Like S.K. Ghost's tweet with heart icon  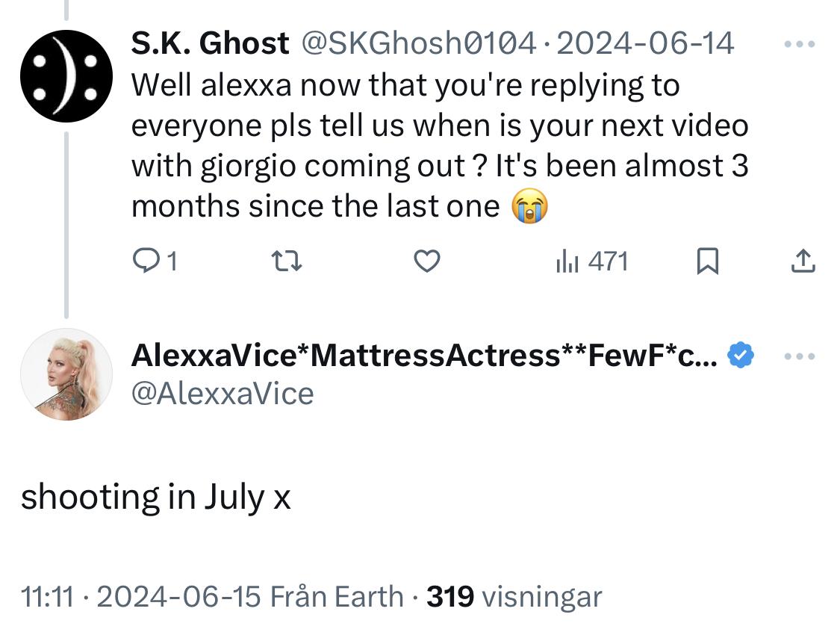[426, 261]
